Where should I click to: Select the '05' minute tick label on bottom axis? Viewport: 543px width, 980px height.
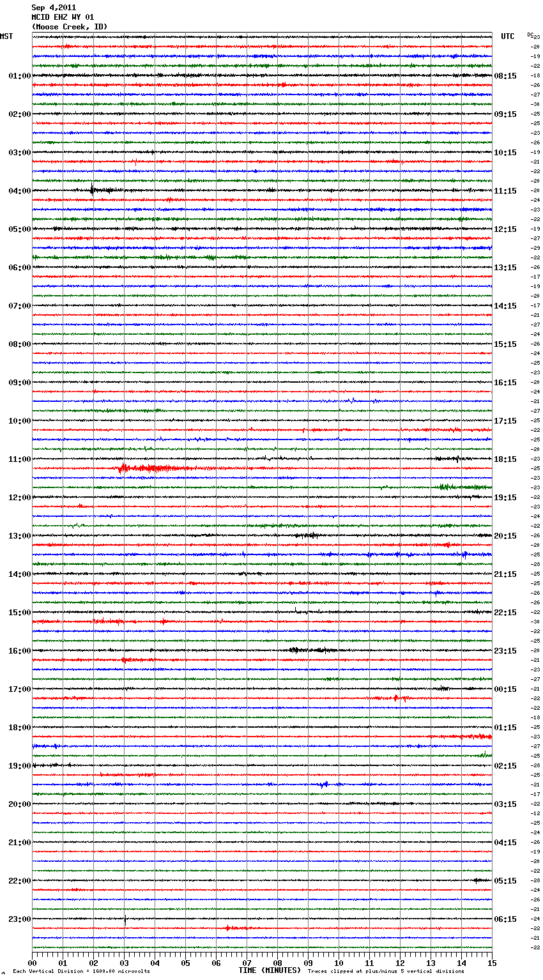pos(185,963)
